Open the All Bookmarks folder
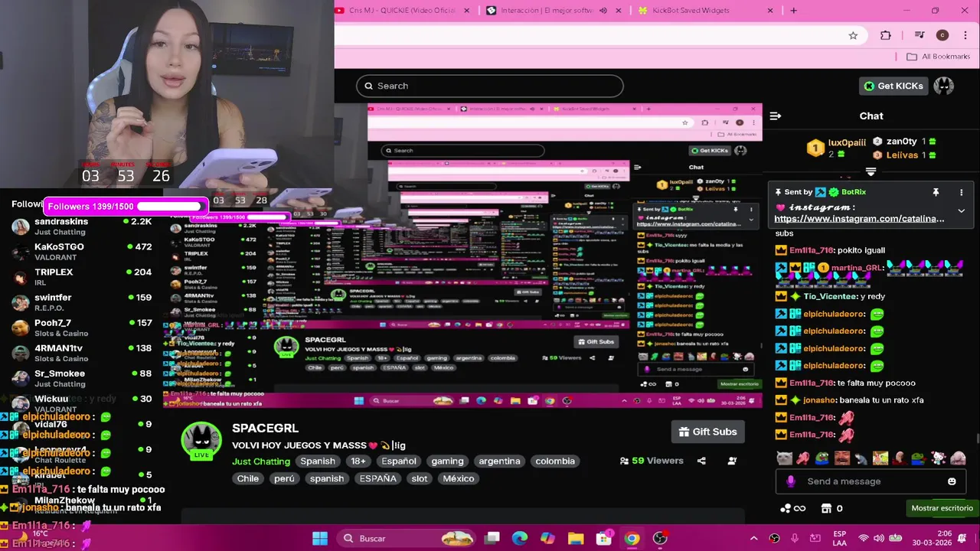 pyautogui.click(x=938, y=57)
